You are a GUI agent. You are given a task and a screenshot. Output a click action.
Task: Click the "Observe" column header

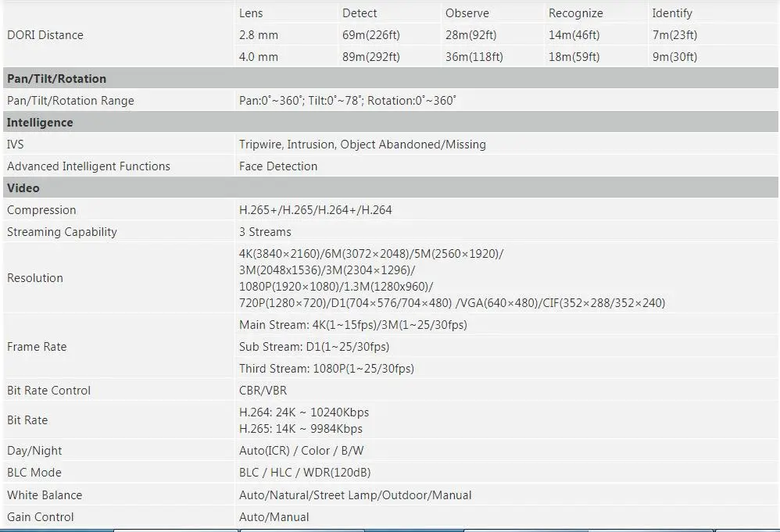[x=467, y=13]
